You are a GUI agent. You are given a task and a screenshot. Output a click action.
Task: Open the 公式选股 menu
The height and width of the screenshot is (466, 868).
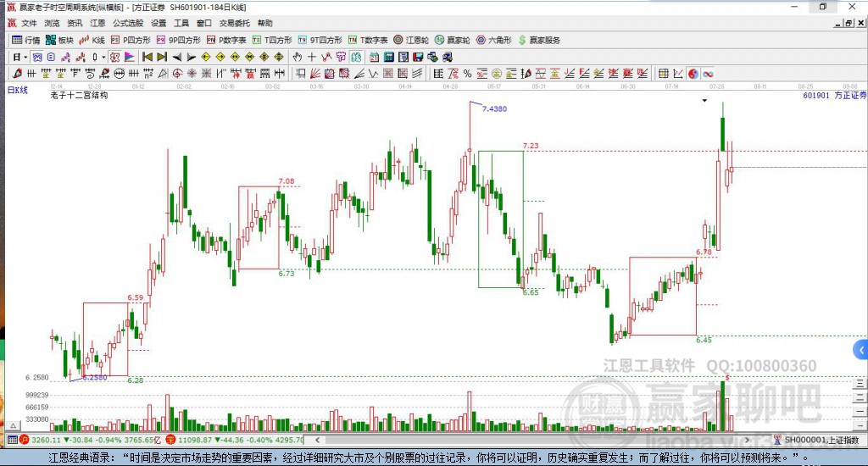128,23
